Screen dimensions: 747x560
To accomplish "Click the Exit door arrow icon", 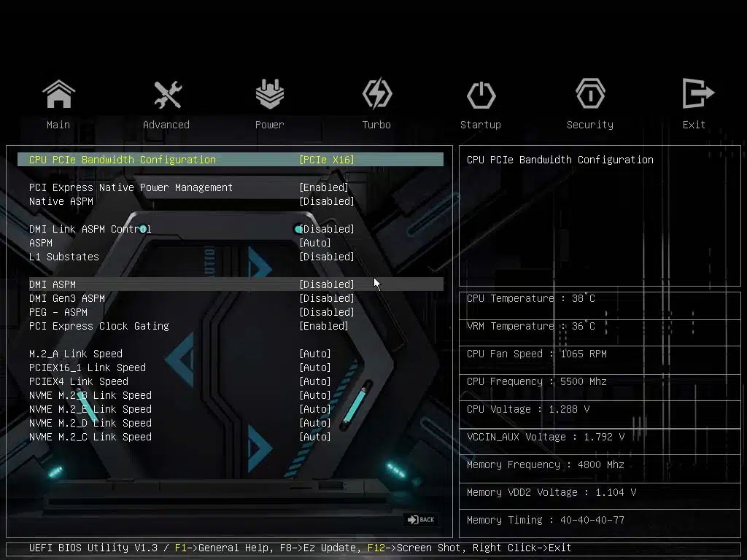I will [x=697, y=93].
